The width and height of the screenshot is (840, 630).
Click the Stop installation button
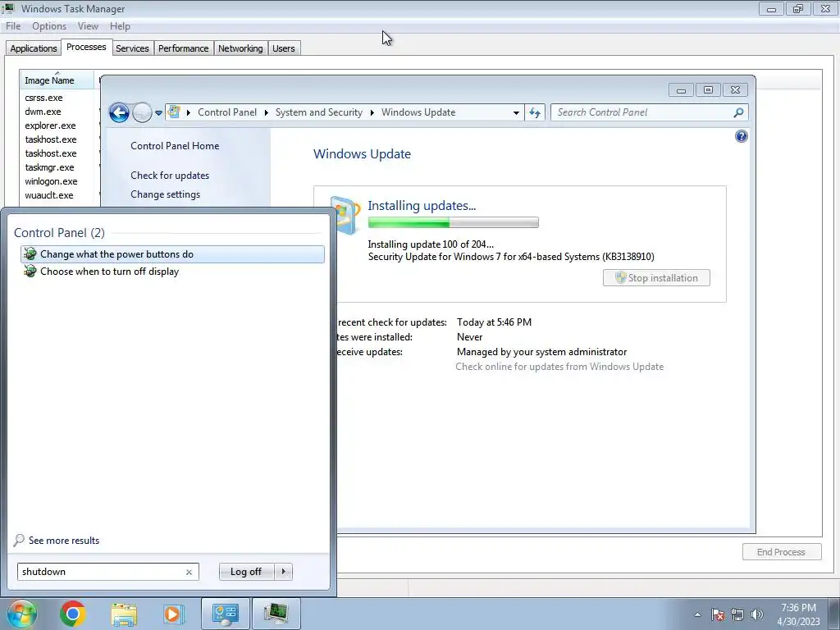656,277
